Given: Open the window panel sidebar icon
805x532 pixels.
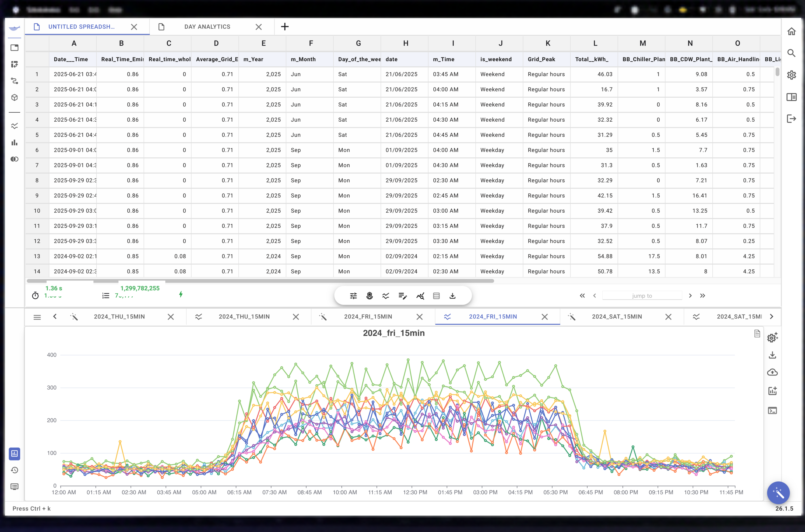Looking at the screenshot, I should (x=14, y=48).
